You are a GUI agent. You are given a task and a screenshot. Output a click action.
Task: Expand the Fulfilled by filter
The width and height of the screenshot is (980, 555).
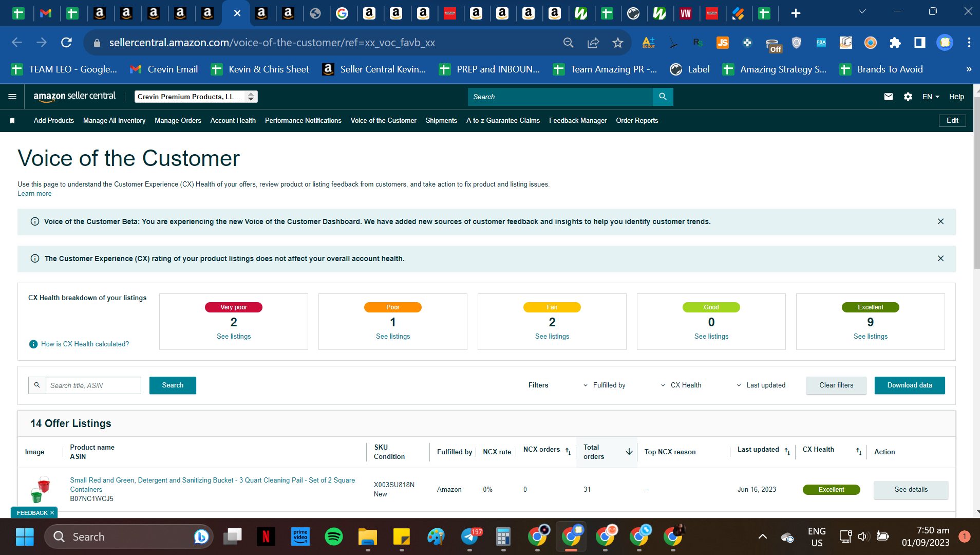pyautogui.click(x=604, y=385)
